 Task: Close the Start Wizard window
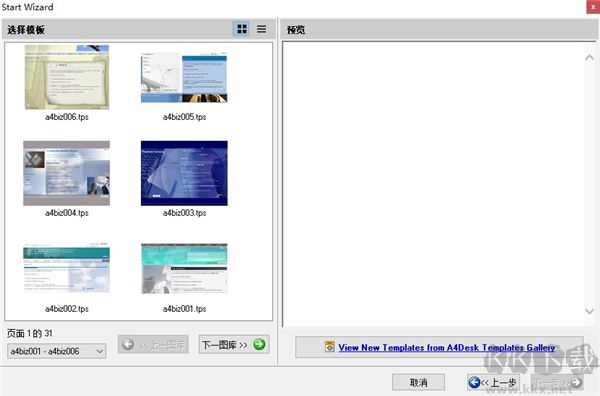point(593,7)
